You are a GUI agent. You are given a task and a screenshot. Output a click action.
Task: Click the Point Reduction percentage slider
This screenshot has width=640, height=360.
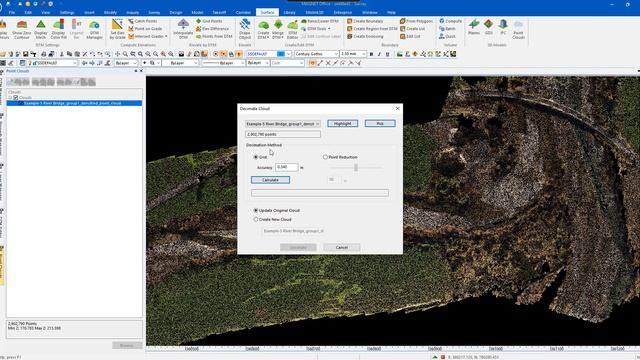coord(356,168)
